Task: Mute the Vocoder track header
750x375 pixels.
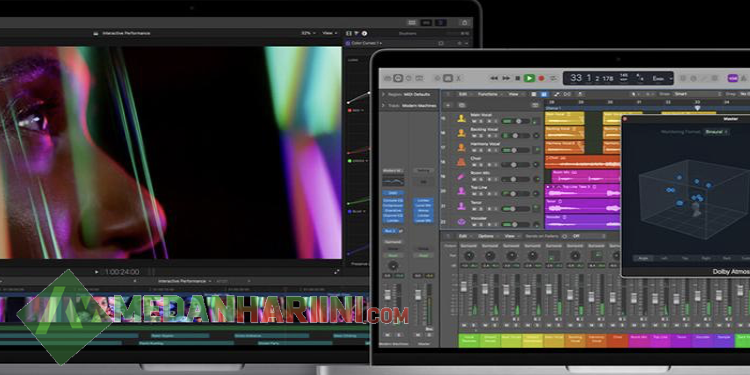Action: click(474, 224)
